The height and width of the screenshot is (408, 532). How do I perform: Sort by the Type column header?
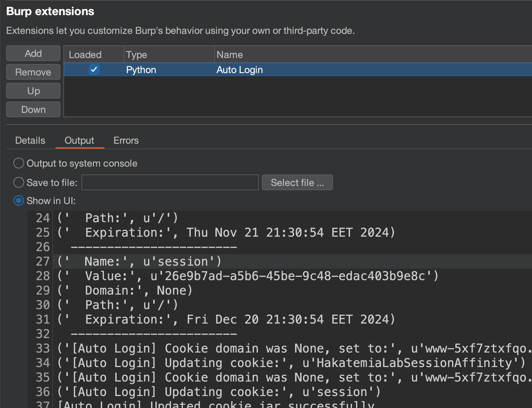click(x=137, y=55)
